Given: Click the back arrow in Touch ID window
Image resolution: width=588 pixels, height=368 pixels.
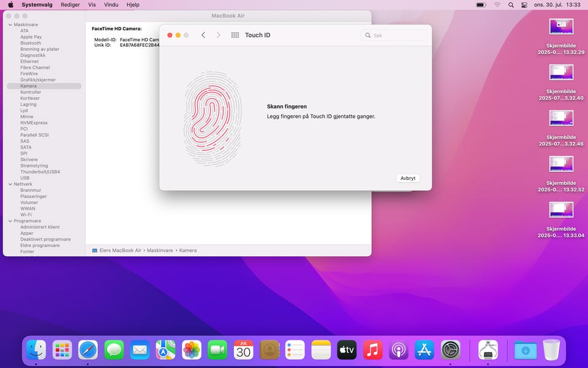Looking at the screenshot, I should pyautogui.click(x=203, y=35).
